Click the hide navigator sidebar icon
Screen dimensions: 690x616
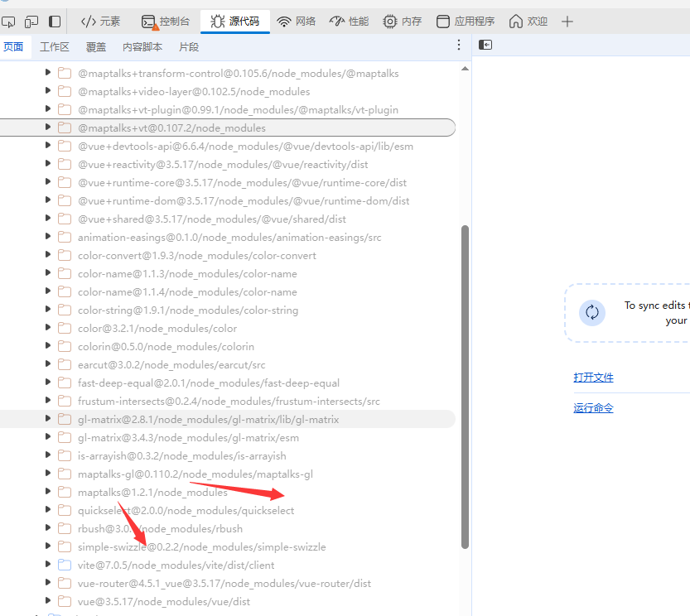(486, 46)
